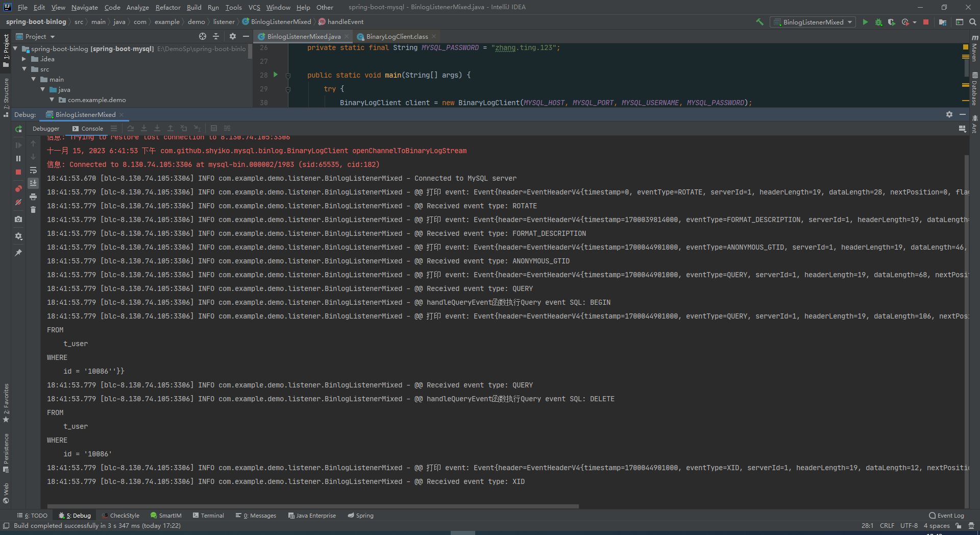Collapse the src folder in the project tree
The width and height of the screenshot is (980, 535).
tap(24, 69)
